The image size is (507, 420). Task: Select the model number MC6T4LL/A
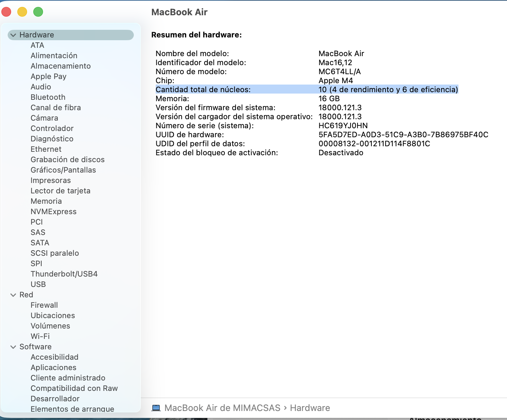point(340,72)
